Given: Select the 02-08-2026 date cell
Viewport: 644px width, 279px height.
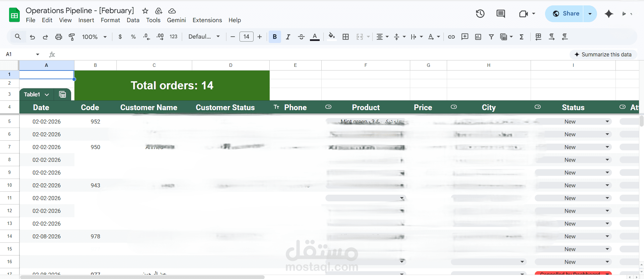Looking at the screenshot, I should coord(47,236).
